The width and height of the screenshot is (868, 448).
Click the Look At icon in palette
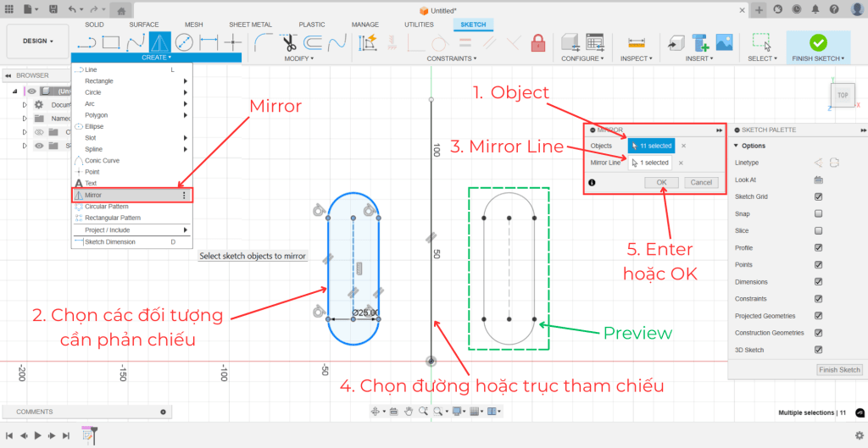click(x=818, y=180)
